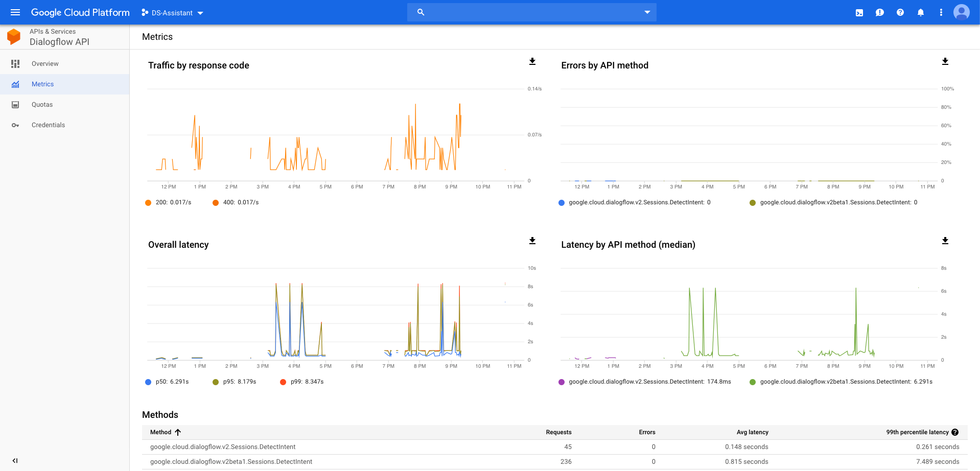Viewport: 980px width, 471px height.
Task: Download the Overall latency chart
Action: 532,241
